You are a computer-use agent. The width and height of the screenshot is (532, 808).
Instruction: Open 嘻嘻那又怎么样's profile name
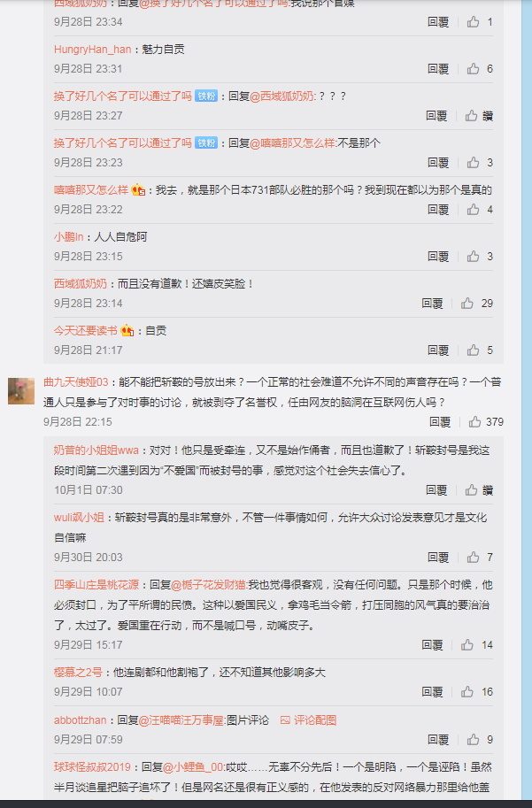click(x=90, y=189)
